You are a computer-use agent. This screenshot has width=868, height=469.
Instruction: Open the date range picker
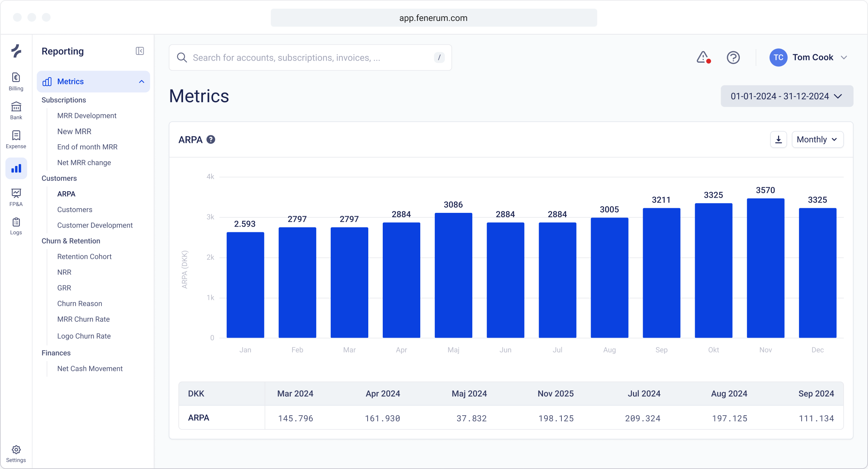[x=786, y=96]
